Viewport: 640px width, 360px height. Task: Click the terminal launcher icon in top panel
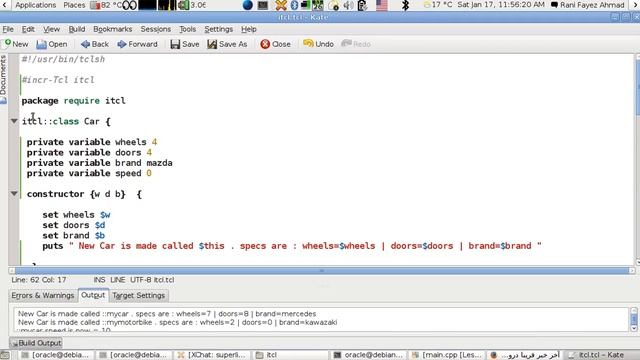coord(263,5)
